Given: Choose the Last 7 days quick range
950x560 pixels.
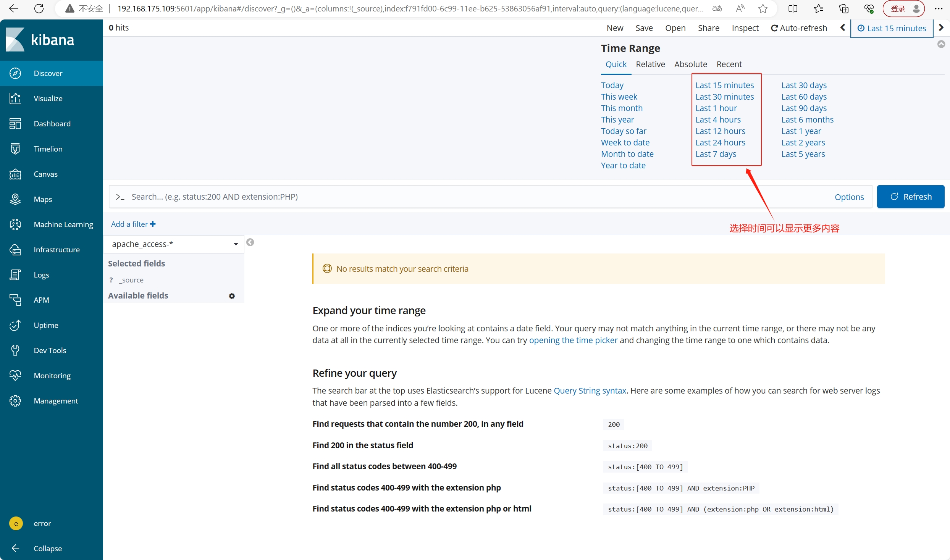Looking at the screenshot, I should (x=716, y=154).
